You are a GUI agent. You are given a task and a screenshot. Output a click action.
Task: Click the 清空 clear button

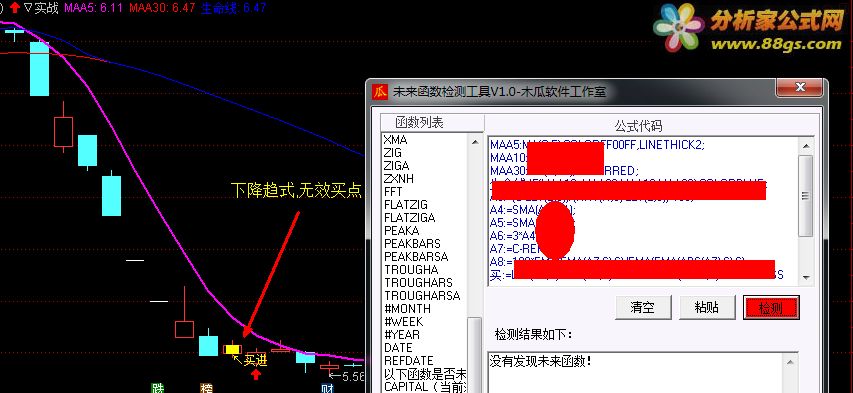tap(643, 308)
